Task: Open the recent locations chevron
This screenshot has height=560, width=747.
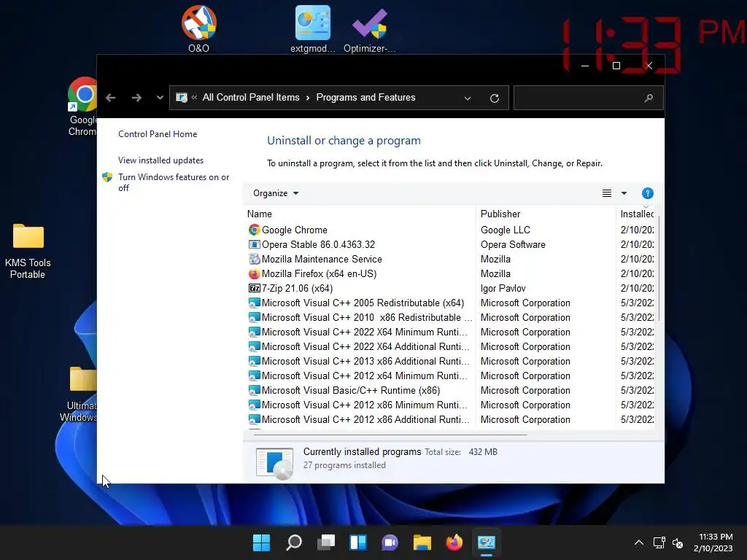Action: pos(160,98)
